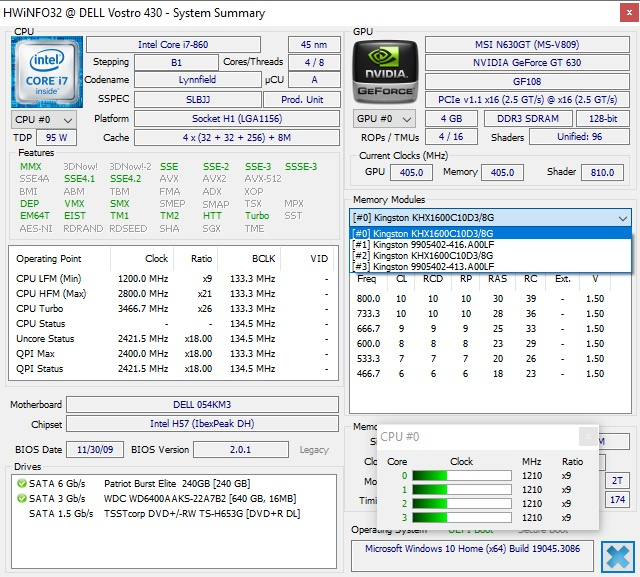This screenshot has height=577, width=640.
Task: Click the Turbo feature label
Action: point(257,215)
